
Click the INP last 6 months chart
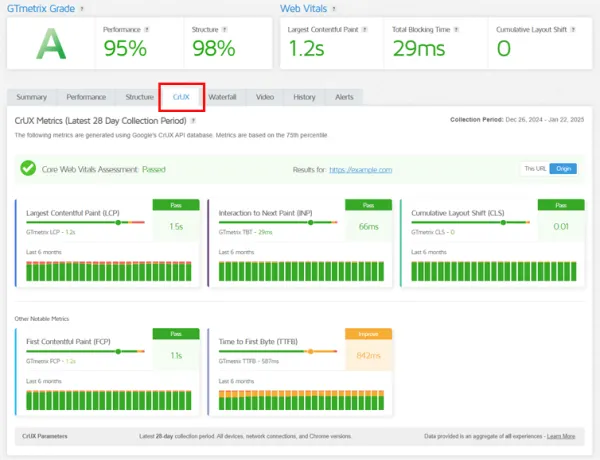(301, 271)
